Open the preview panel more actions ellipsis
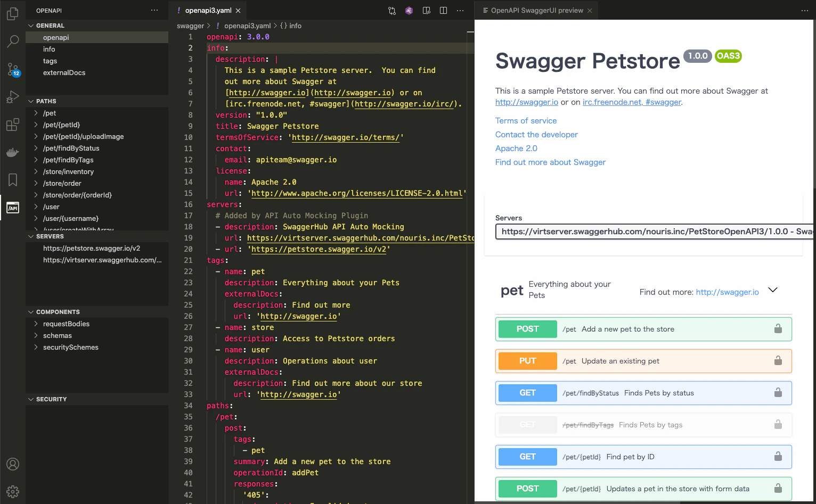Screen dimensions: 816x504 click(x=804, y=11)
